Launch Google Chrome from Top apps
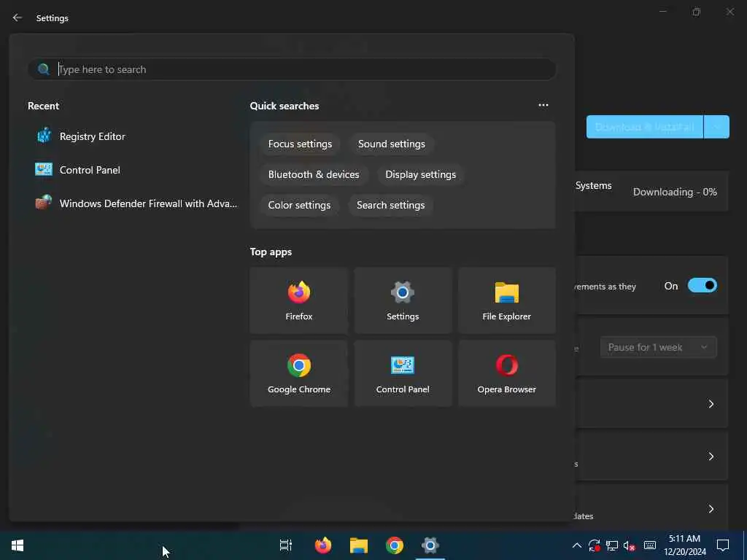The height and width of the screenshot is (560, 747). 298,373
